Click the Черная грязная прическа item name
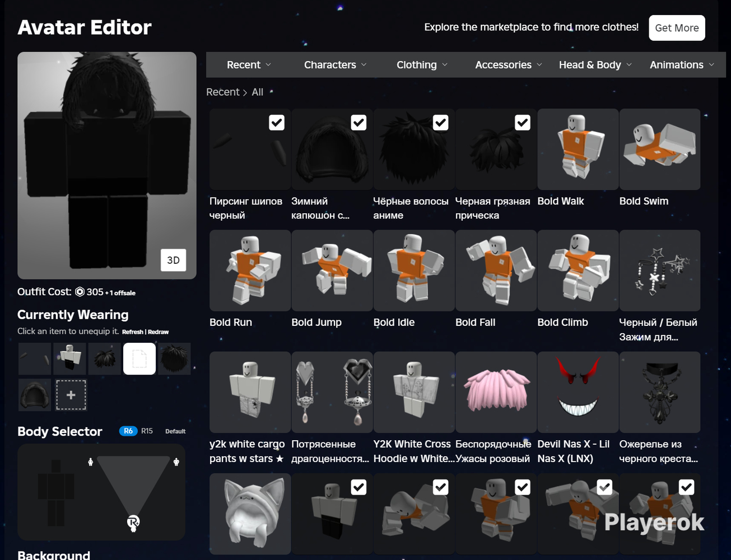The height and width of the screenshot is (560, 731). pos(493,208)
